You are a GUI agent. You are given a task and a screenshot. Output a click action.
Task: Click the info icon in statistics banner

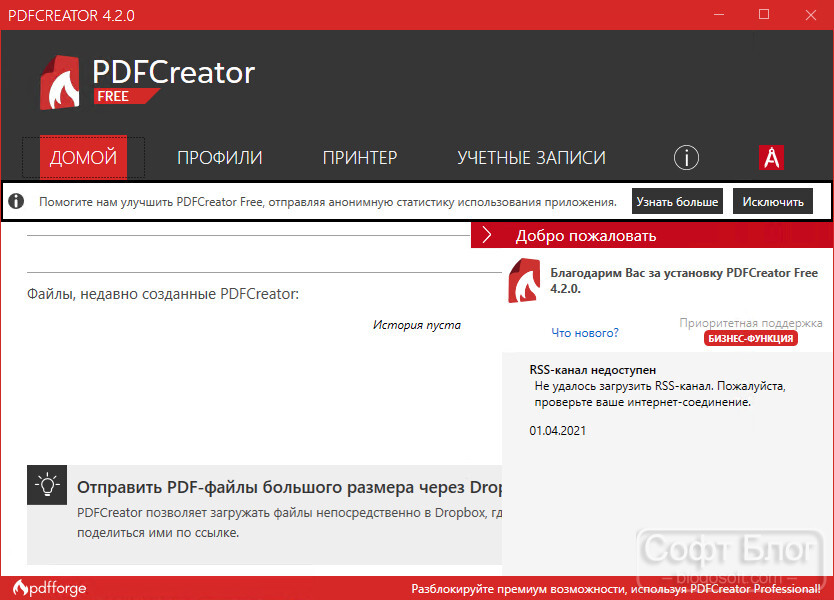pos(16,201)
